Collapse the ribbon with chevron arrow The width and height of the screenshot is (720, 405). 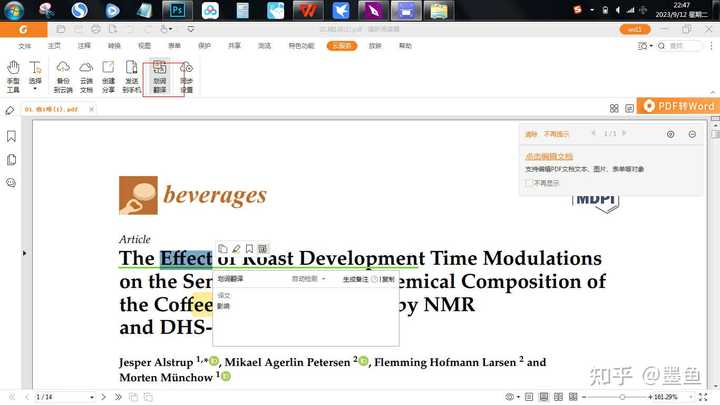pos(713,92)
